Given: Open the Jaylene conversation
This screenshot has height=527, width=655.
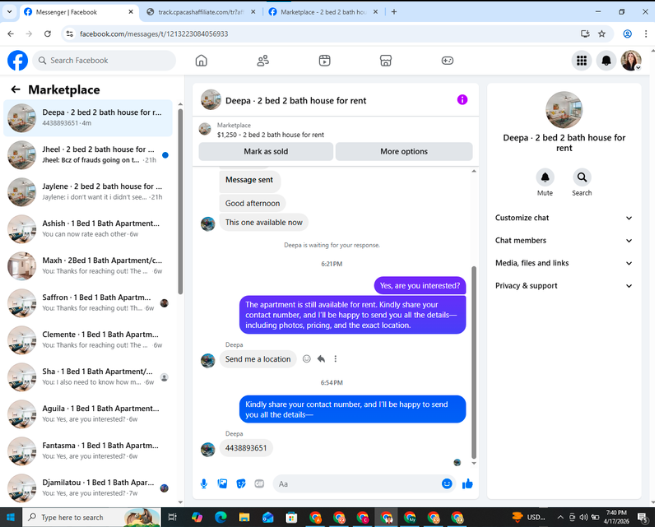Looking at the screenshot, I should point(88,192).
